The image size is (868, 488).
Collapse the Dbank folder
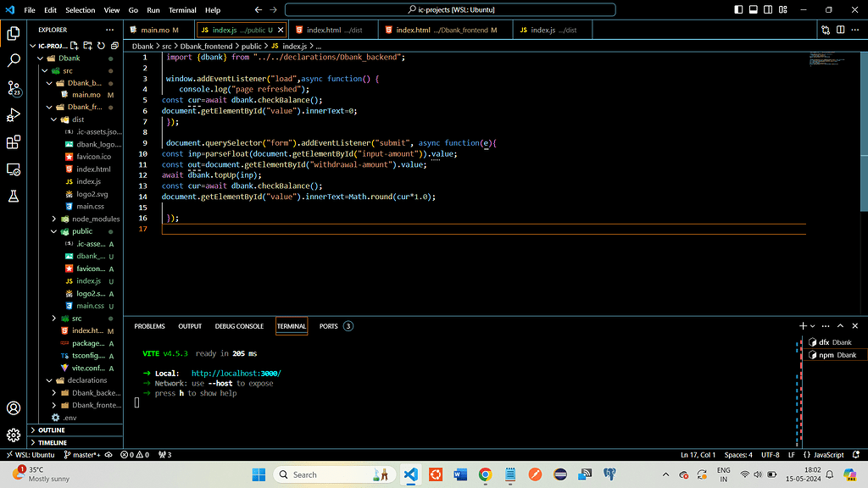[41, 58]
